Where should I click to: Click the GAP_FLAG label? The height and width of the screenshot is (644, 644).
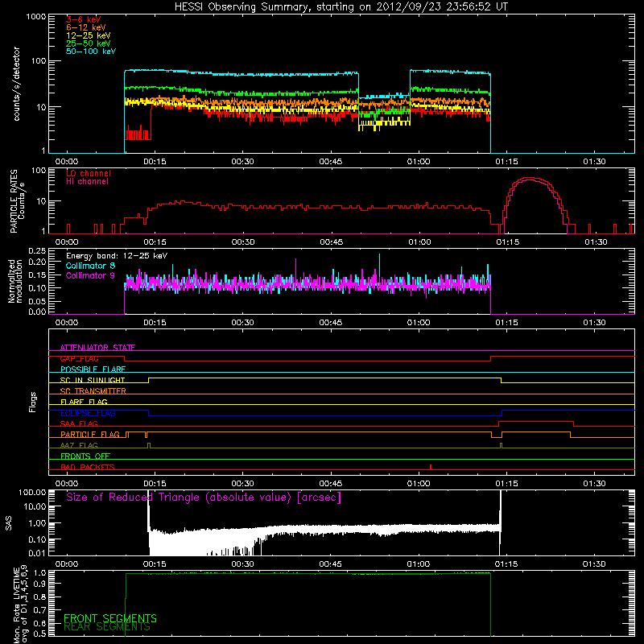(x=80, y=358)
